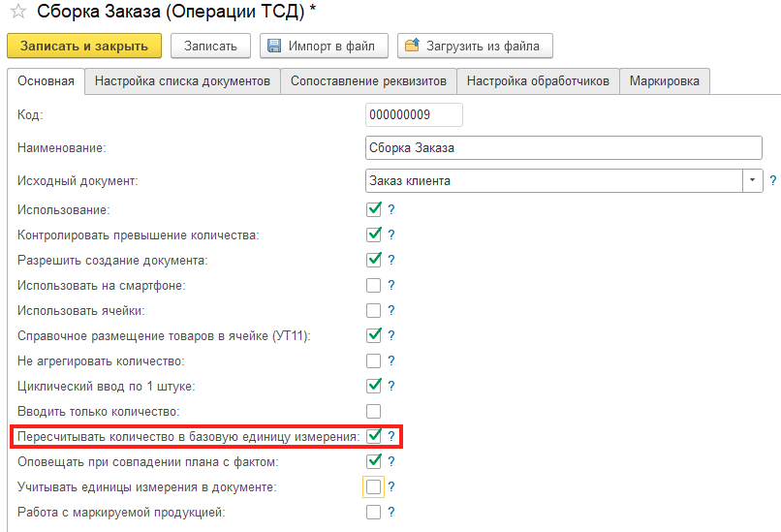Click into the Код field
The width and height of the screenshot is (781, 532).
[414, 114]
